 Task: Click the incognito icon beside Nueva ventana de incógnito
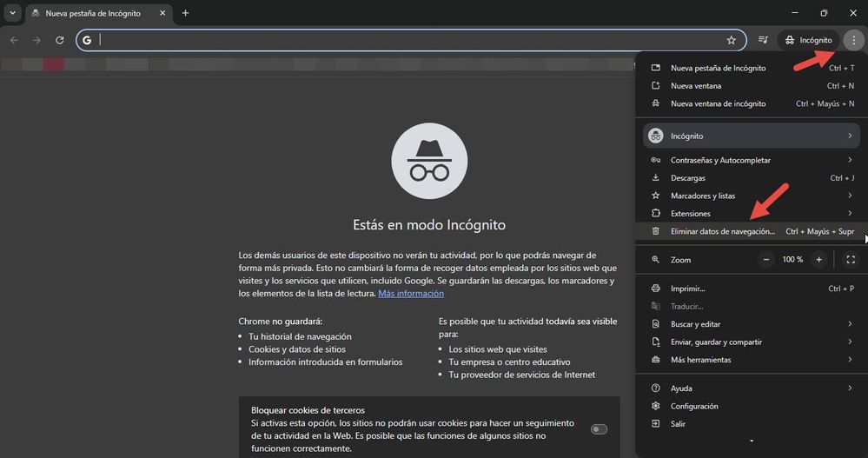[655, 103]
